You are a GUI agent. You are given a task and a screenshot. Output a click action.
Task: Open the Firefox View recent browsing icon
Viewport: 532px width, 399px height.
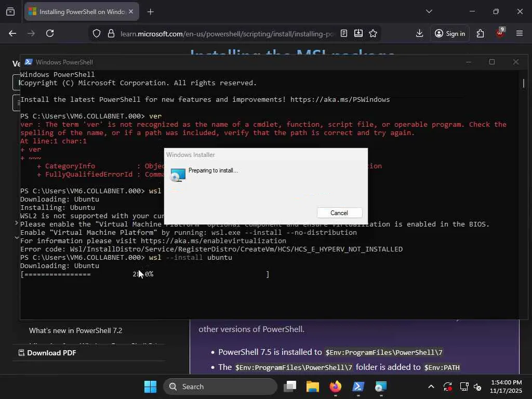click(10, 11)
